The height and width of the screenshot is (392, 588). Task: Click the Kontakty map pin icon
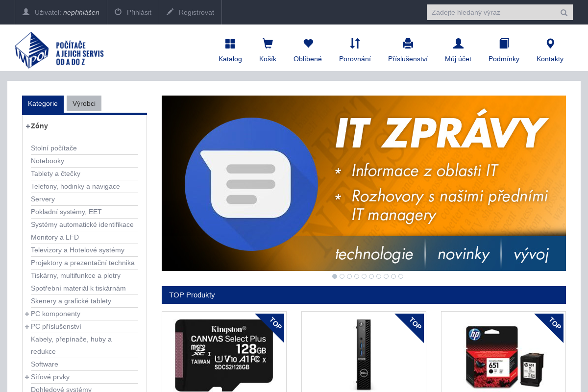550,44
